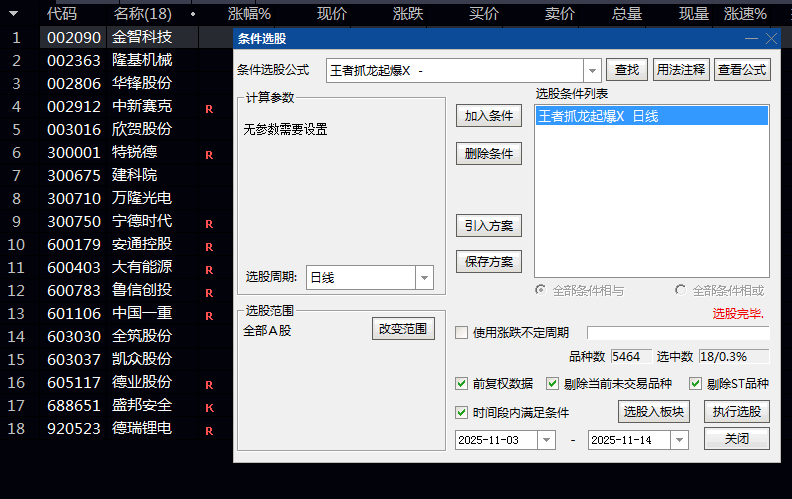Click 加入条件 button
The width and height of the screenshot is (792, 499).
[x=488, y=116]
